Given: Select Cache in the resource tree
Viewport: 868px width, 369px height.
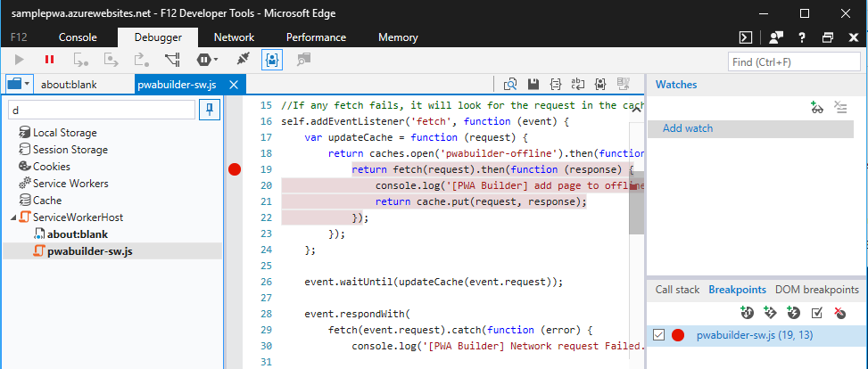Looking at the screenshot, I should pyautogui.click(x=47, y=201).
